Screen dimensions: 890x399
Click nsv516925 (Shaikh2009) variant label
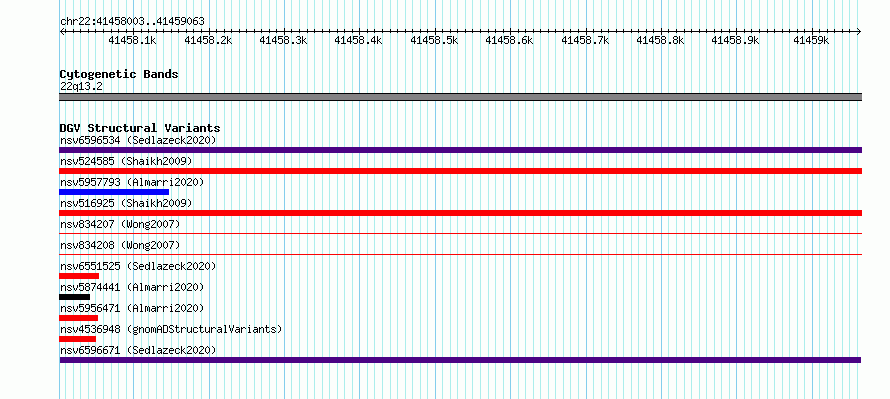click(126, 203)
